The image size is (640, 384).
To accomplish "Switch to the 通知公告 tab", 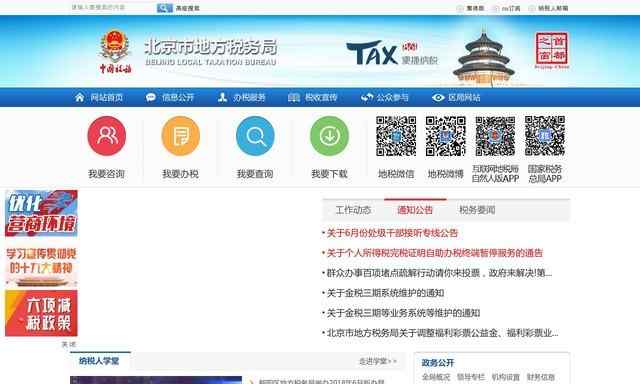I will (x=415, y=210).
